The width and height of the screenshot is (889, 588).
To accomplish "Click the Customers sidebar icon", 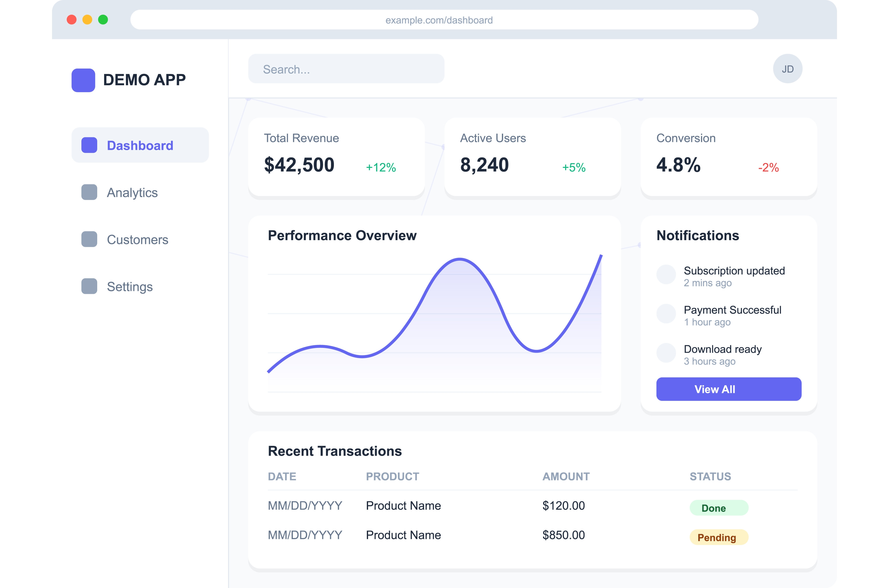I will pos(89,239).
